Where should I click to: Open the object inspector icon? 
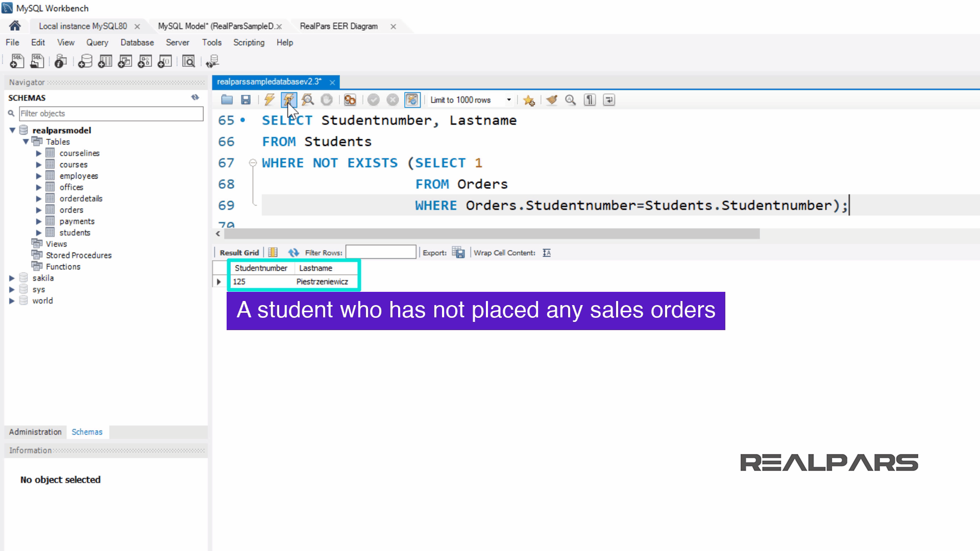pos(60,61)
